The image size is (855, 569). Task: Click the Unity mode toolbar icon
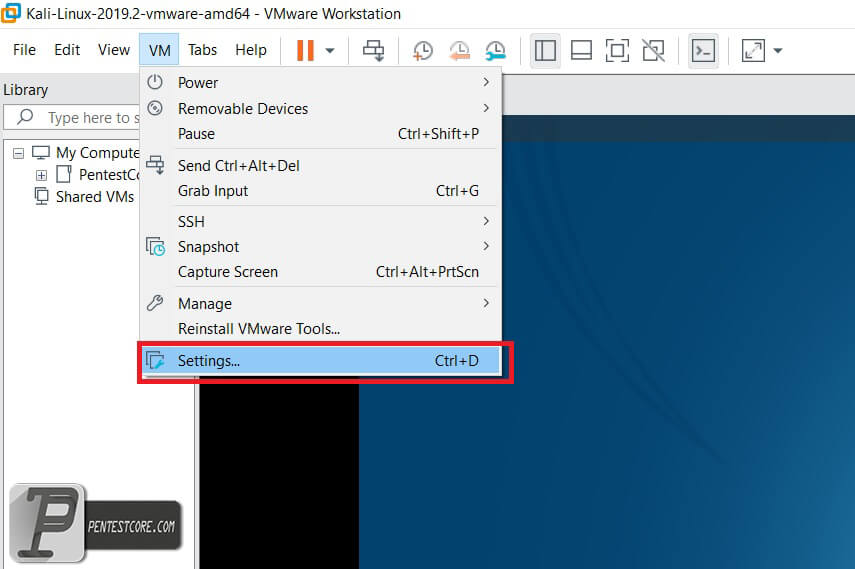click(x=653, y=51)
